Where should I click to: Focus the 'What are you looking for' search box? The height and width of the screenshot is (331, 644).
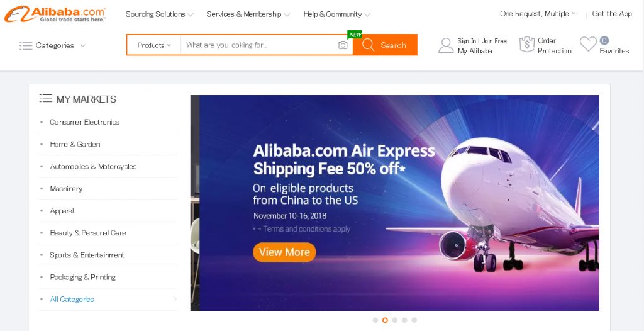pyautogui.click(x=258, y=45)
